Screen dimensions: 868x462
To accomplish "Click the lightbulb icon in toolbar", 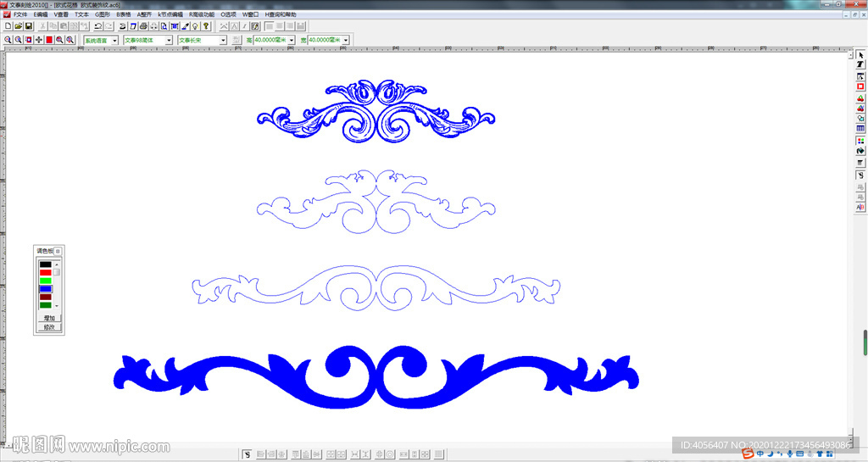I will [196, 26].
